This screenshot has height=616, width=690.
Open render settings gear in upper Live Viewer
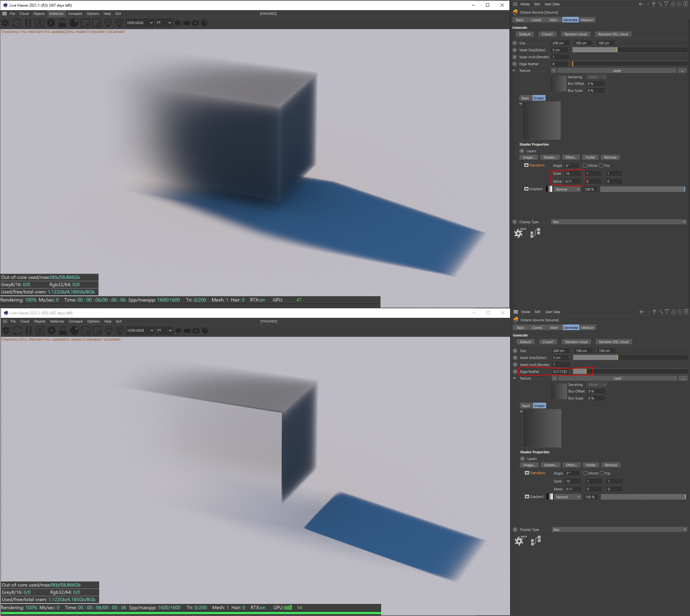pyautogui.click(x=51, y=23)
